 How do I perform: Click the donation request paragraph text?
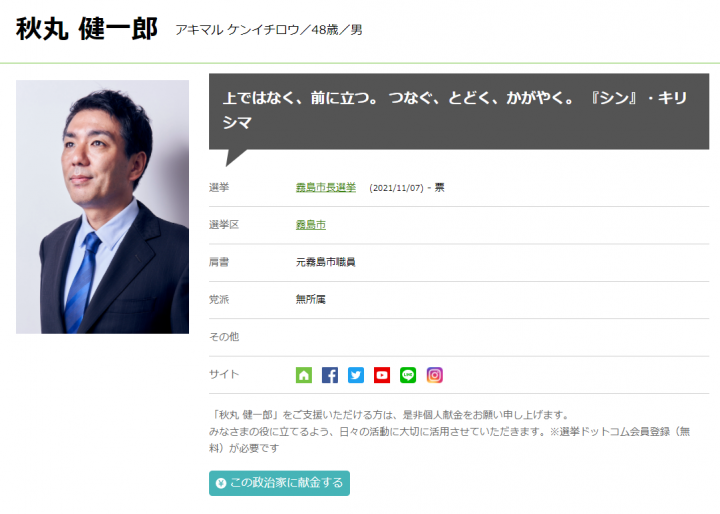(450, 431)
